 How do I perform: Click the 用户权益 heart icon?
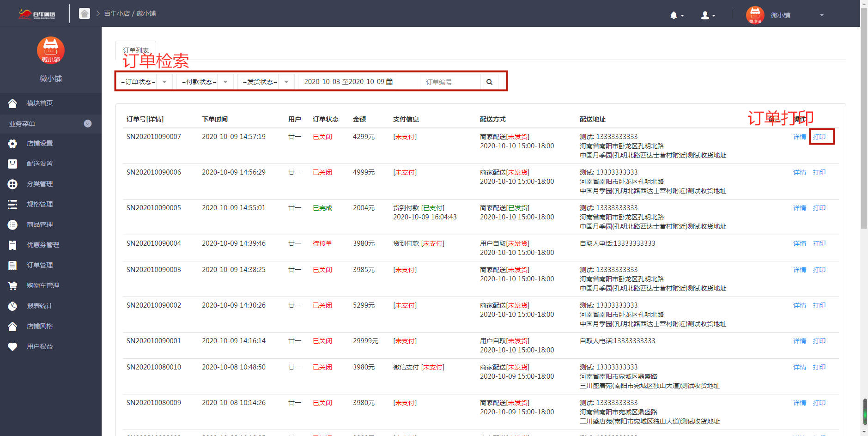(x=12, y=347)
